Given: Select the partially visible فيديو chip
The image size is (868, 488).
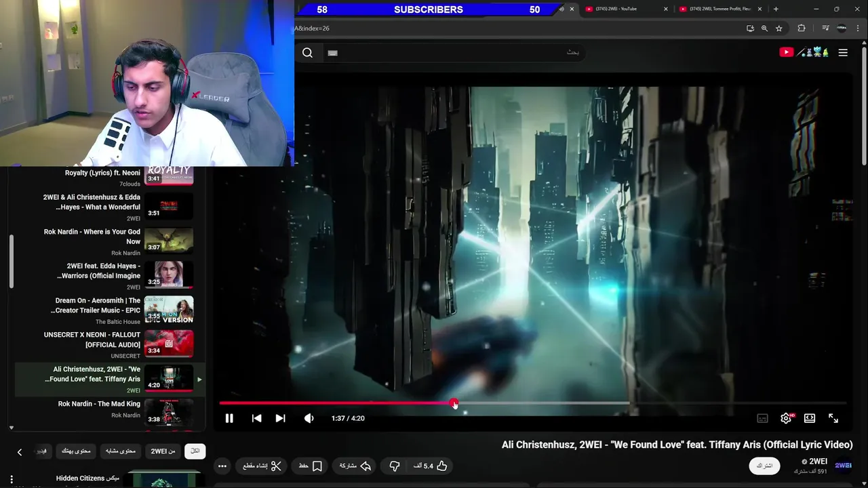Looking at the screenshot, I should tap(42, 451).
